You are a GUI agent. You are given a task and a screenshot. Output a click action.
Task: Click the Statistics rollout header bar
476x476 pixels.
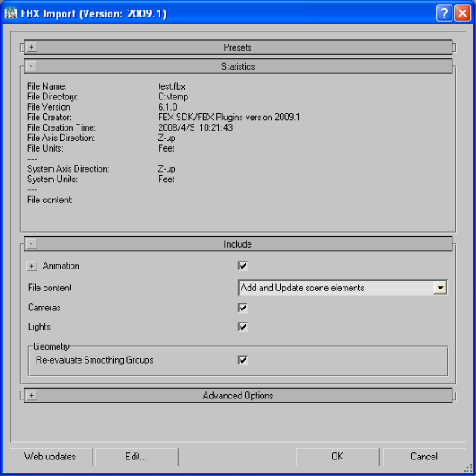click(x=238, y=66)
